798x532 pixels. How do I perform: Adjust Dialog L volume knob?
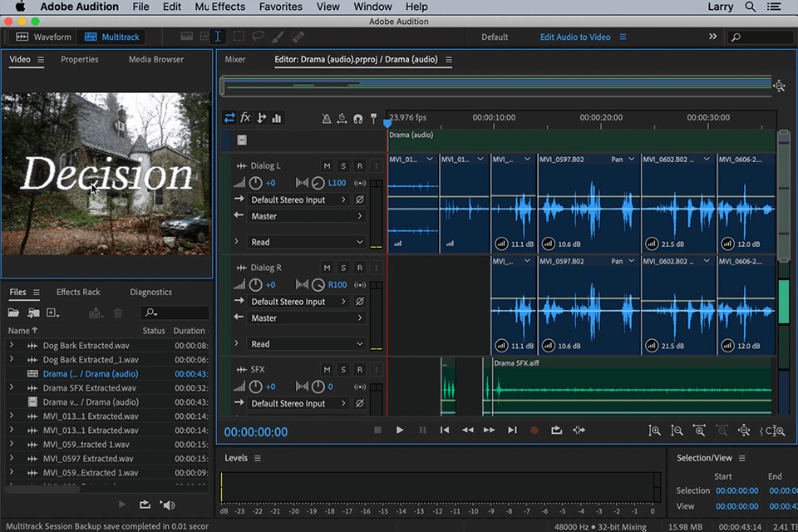point(255,183)
